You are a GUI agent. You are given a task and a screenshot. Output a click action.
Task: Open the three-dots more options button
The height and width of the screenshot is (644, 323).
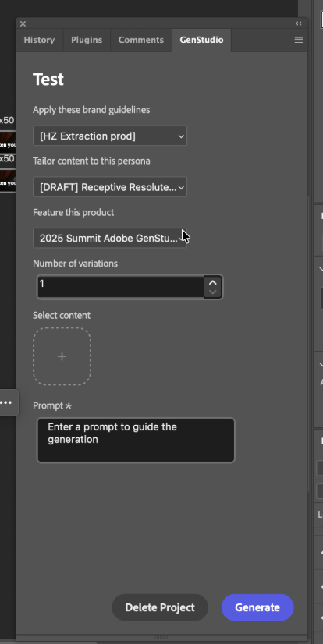tap(6, 402)
